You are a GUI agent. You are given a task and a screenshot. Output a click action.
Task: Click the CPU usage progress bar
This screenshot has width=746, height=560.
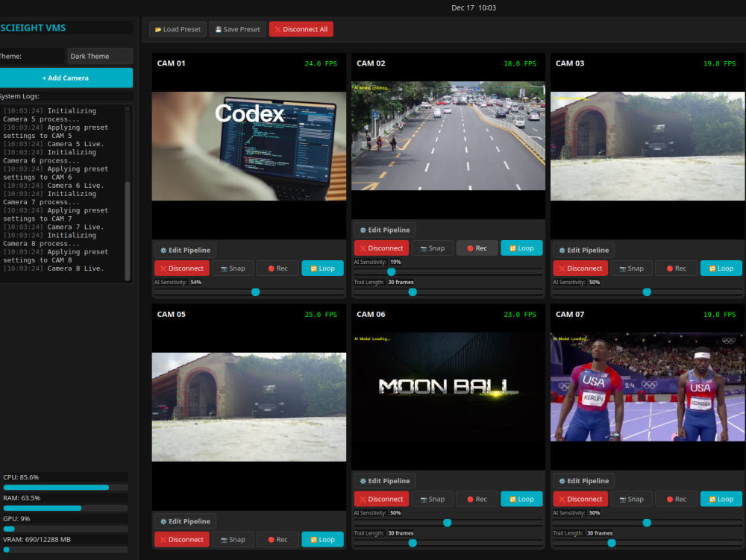[x=66, y=487]
